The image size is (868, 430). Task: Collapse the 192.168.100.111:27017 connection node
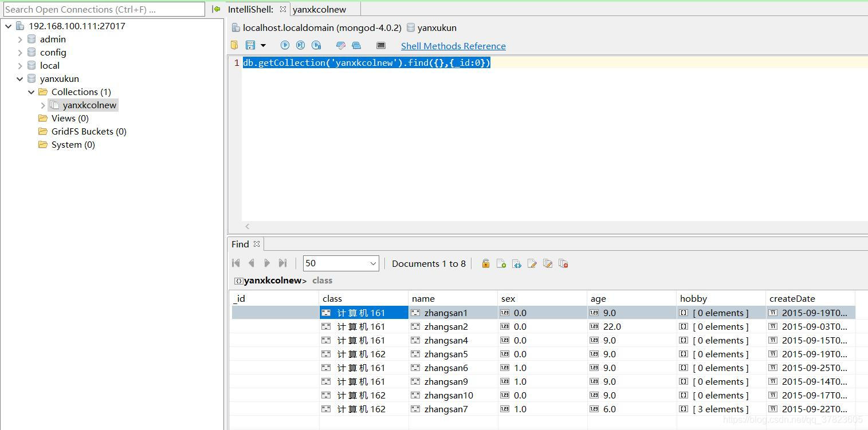[x=8, y=26]
